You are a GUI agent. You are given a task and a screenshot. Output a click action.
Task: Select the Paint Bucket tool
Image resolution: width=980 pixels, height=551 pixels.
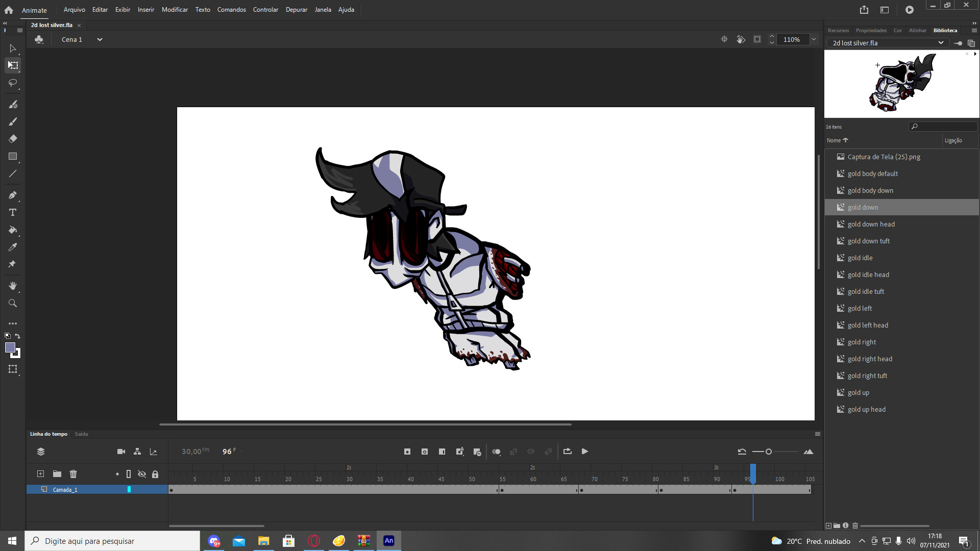[x=13, y=230]
